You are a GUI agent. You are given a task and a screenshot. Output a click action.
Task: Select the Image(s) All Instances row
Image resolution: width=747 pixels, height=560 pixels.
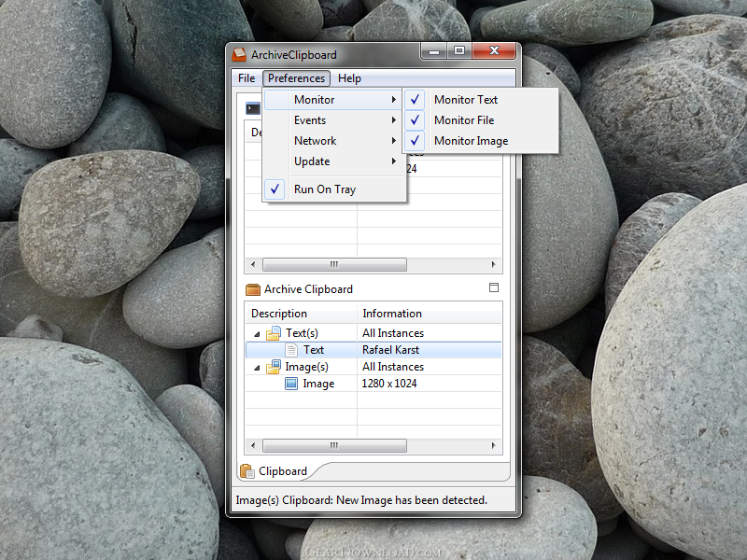pyautogui.click(x=373, y=367)
